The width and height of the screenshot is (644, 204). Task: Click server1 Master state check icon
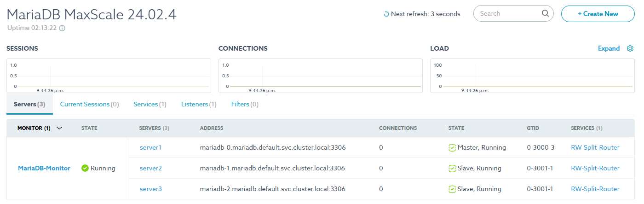[x=452, y=148]
